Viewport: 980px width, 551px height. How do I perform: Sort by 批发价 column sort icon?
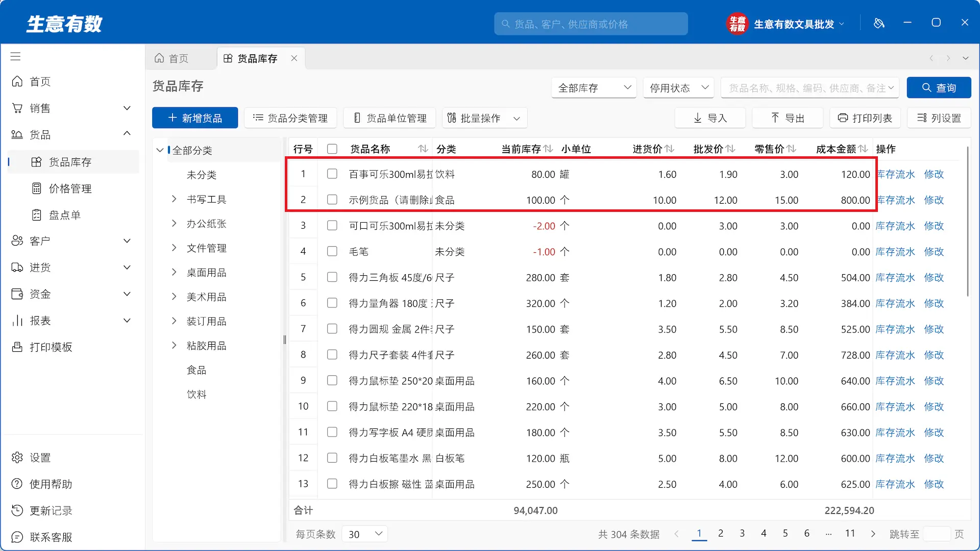pyautogui.click(x=730, y=149)
